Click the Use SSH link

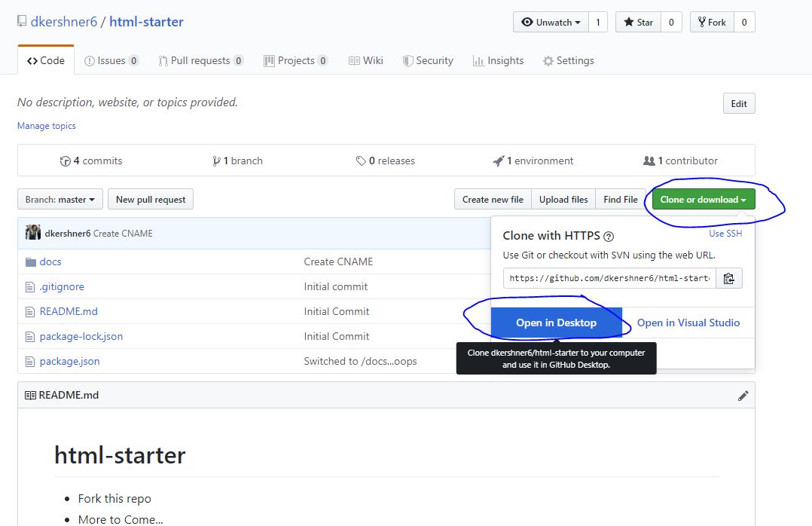pyautogui.click(x=725, y=234)
